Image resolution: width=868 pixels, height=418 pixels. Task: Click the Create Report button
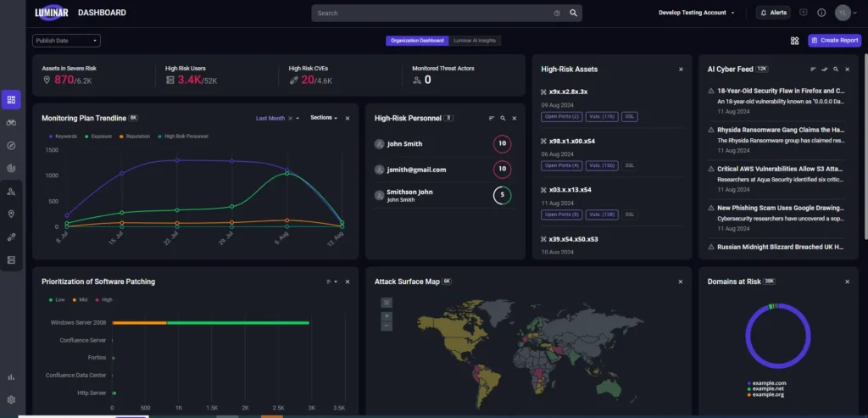(x=835, y=41)
